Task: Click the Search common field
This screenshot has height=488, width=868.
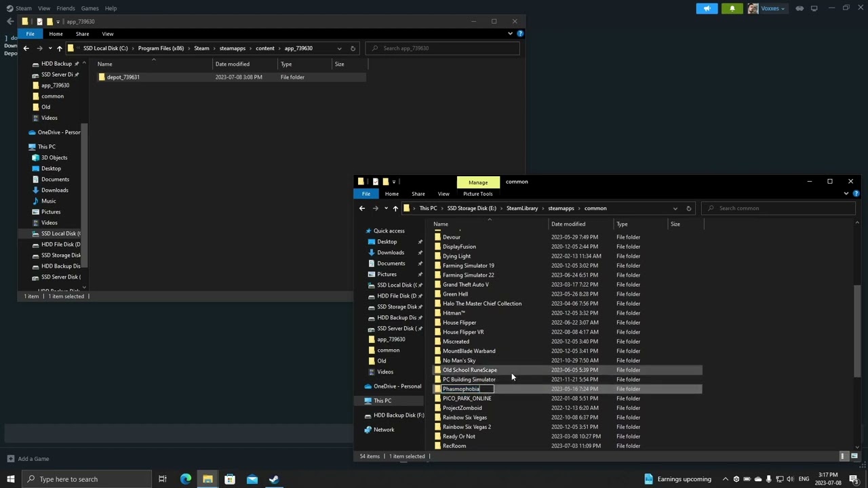Action: click(778, 208)
